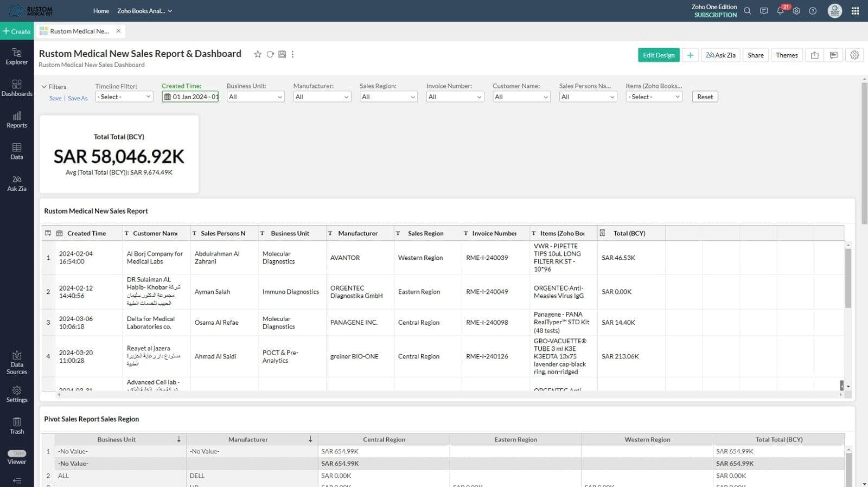Open Data Sources in the sidebar

pyautogui.click(x=17, y=362)
